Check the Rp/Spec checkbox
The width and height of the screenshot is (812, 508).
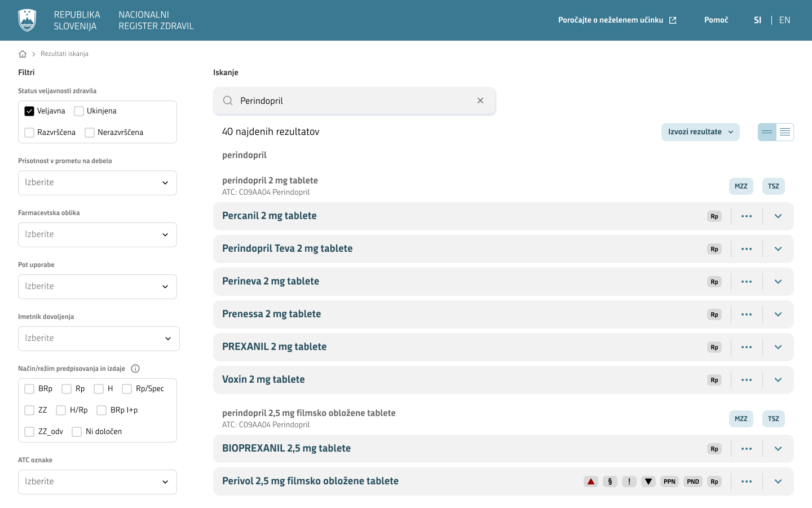pyautogui.click(x=127, y=389)
